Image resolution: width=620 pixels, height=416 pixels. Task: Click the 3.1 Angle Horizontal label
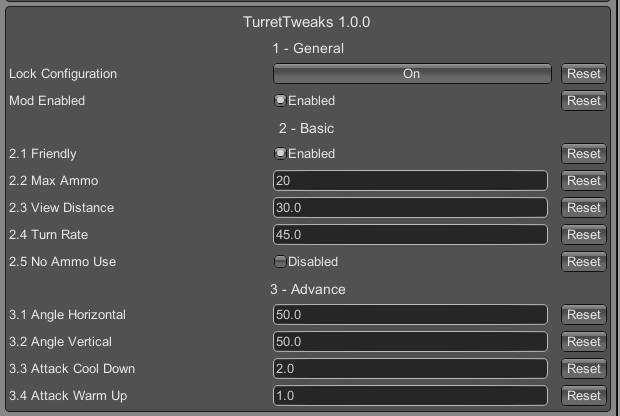67,315
